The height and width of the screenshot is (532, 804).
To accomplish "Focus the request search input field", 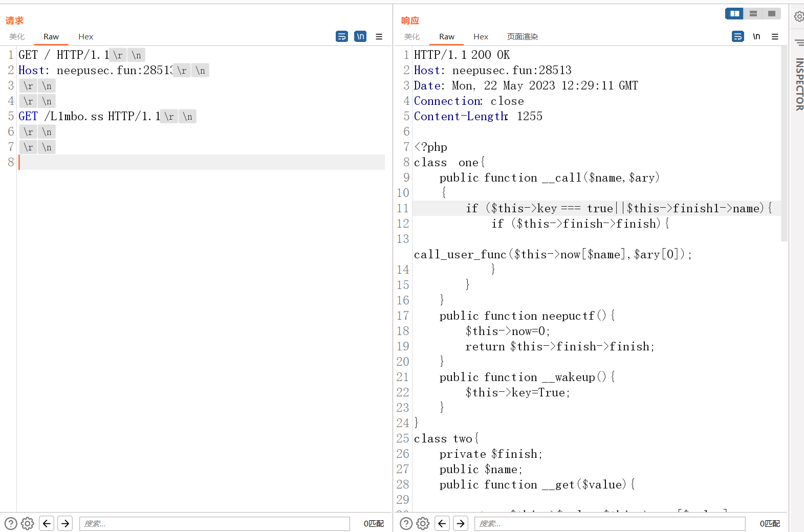I will [214, 523].
